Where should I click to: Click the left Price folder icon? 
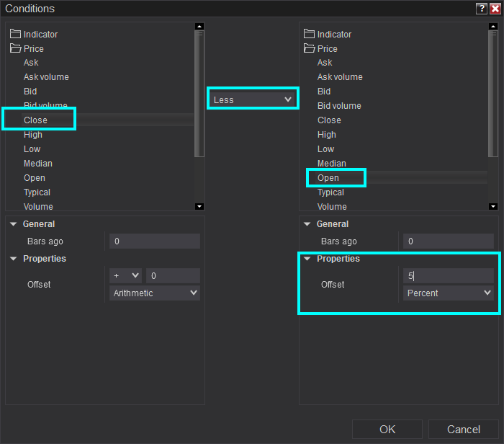coord(15,48)
